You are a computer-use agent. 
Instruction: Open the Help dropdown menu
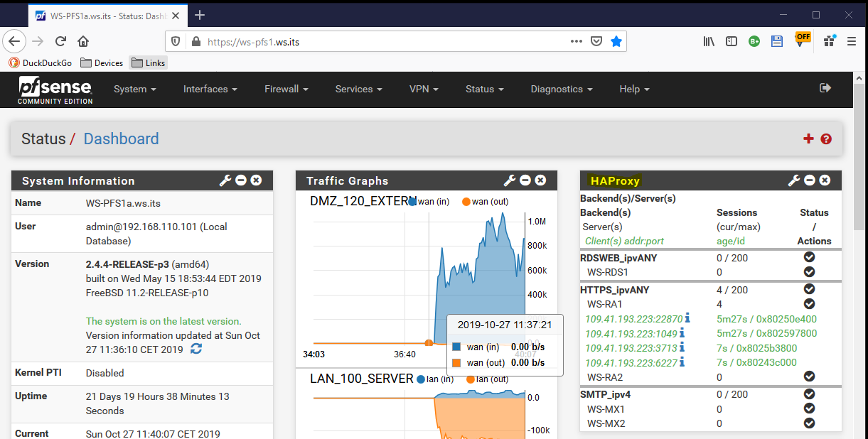pyautogui.click(x=635, y=89)
